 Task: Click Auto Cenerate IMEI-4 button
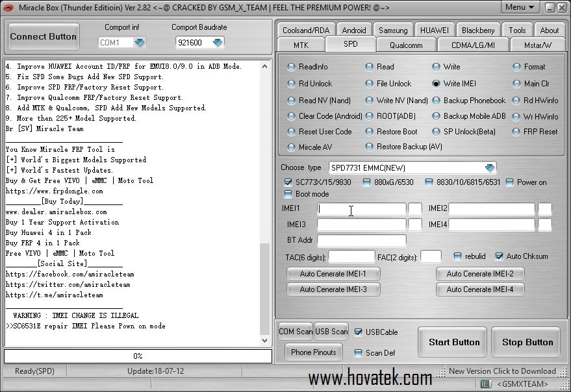click(x=480, y=289)
